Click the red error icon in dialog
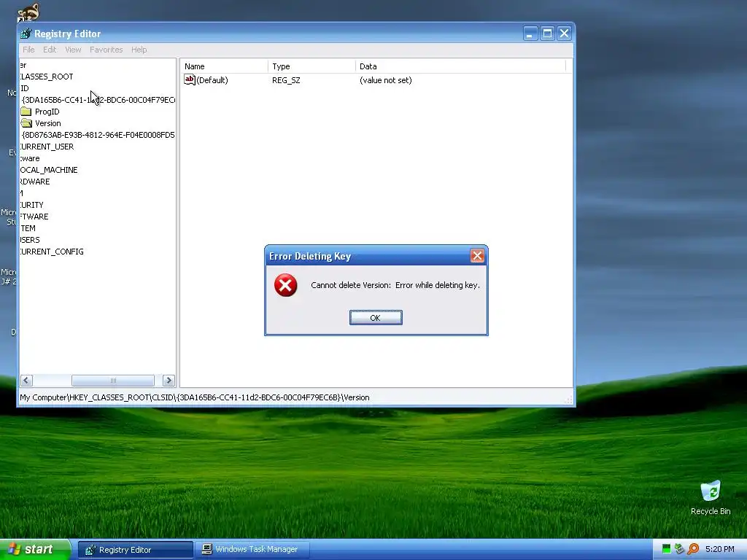 tap(286, 285)
